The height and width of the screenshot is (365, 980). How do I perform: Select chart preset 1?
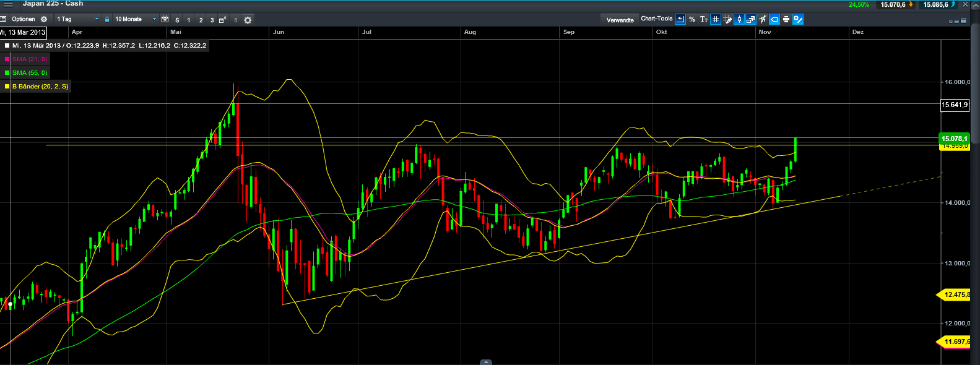coord(189,20)
